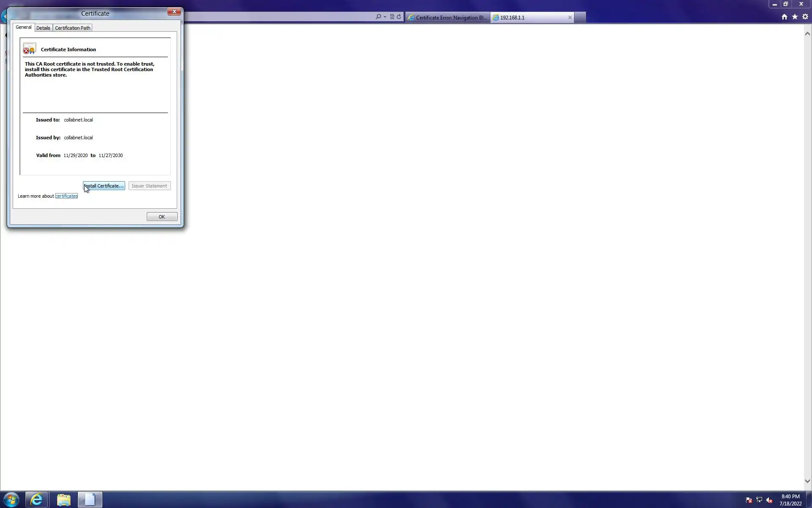812x508 pixels.
Task: Open the certificates help link
Action: [x=66, y=196]
